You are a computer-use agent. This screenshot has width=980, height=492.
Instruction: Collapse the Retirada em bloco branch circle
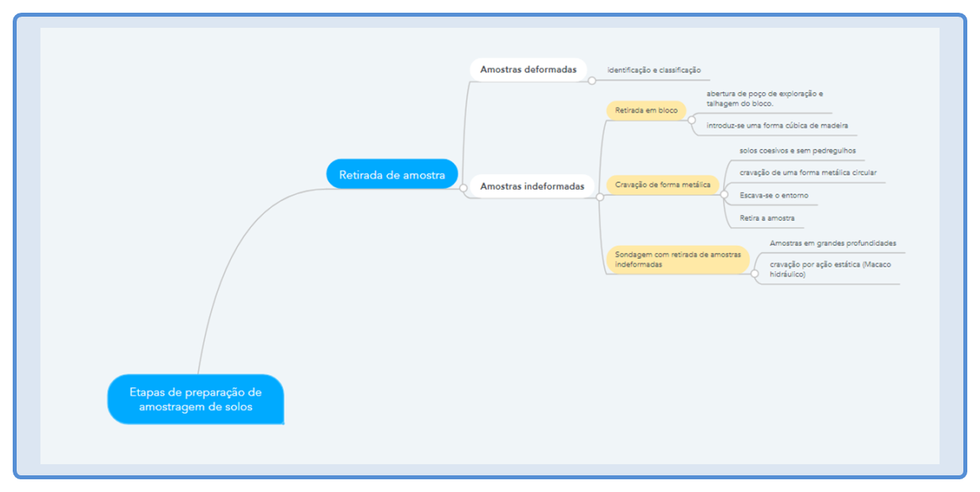click(x=690, y=120)
